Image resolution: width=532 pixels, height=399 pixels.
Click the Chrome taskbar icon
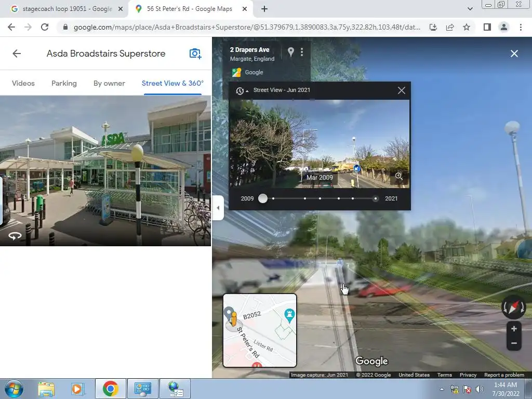110,389
